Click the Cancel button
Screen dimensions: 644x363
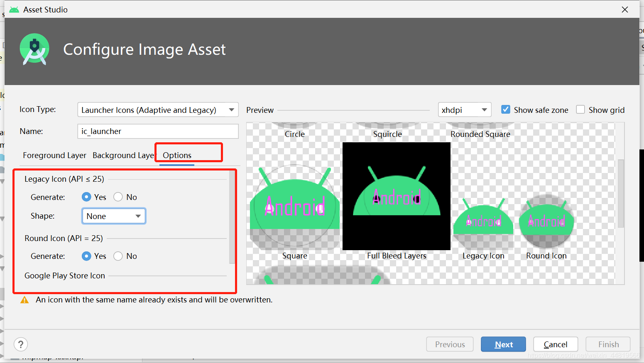point(556,344)
